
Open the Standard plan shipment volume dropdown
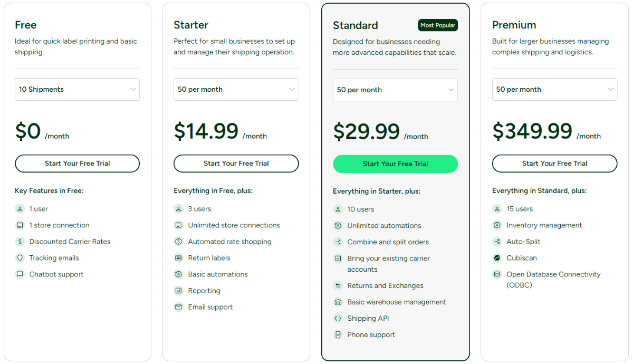click(x=395, y=90)
